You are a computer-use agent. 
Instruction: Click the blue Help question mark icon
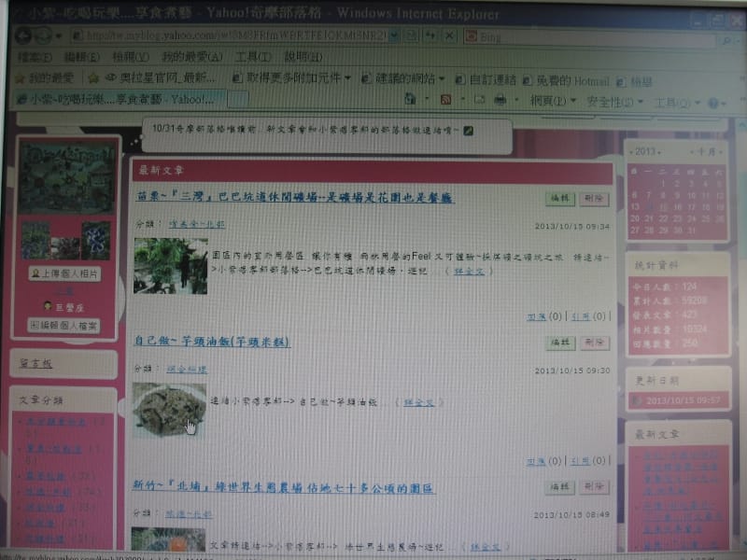713,103
